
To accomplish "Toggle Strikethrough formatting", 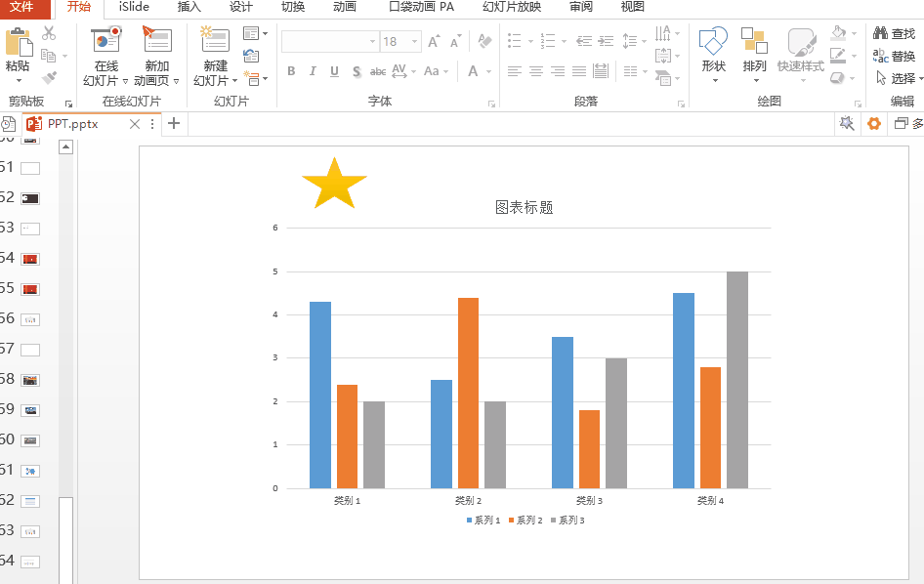I will tap(378, 71).
